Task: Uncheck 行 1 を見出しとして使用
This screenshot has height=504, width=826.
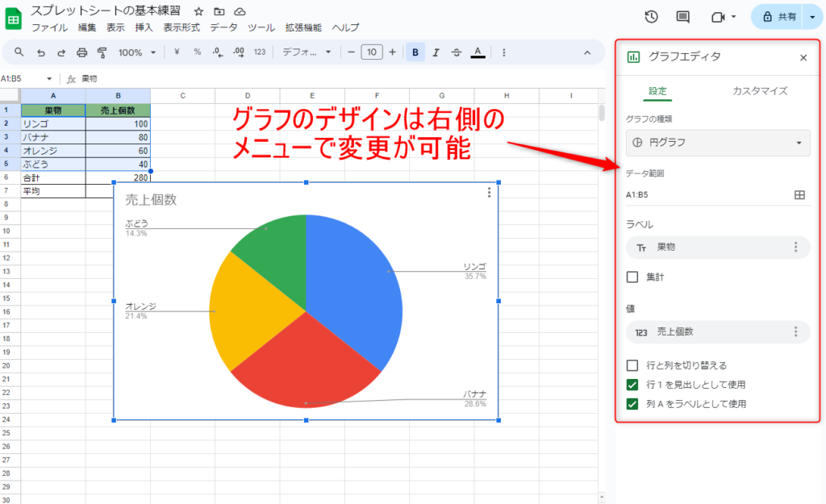Action: (633, 385)
